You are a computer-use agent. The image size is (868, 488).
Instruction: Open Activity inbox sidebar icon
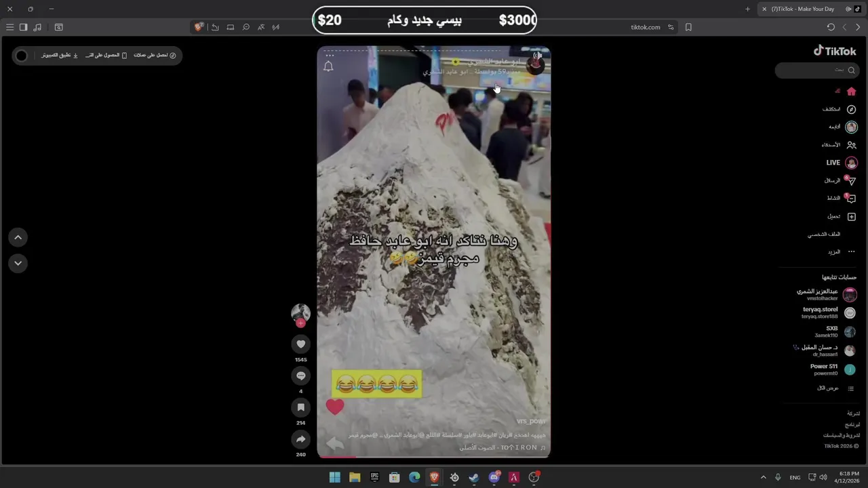851,199
